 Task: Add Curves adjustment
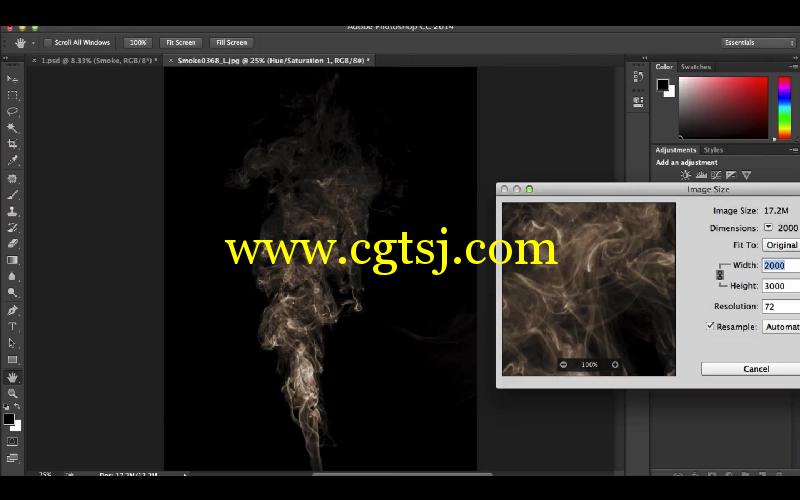pos(716,175)
